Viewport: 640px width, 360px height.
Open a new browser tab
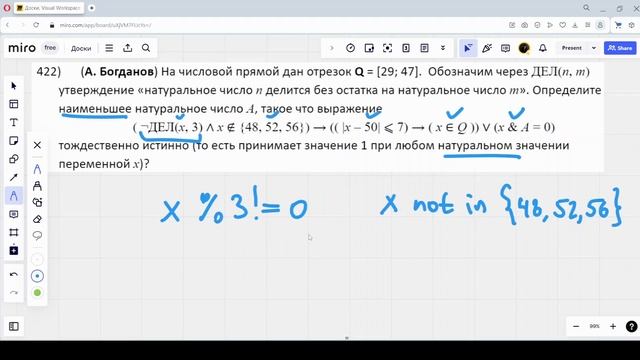click(x=92, y=8)
